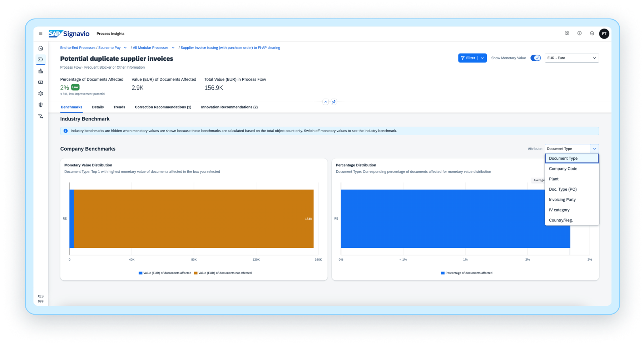This screenshot has width=644, height=345.
Task: Open the help question mark icon
Action: (579, 33)
